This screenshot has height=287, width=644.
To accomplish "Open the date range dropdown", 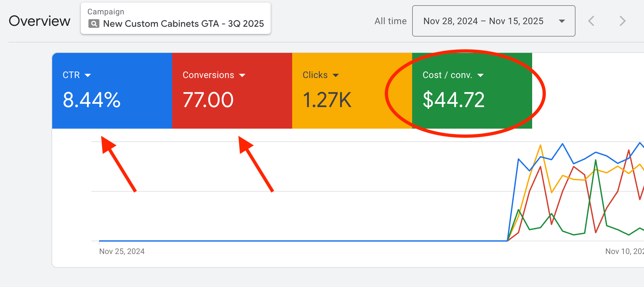I will click(494, 21).
